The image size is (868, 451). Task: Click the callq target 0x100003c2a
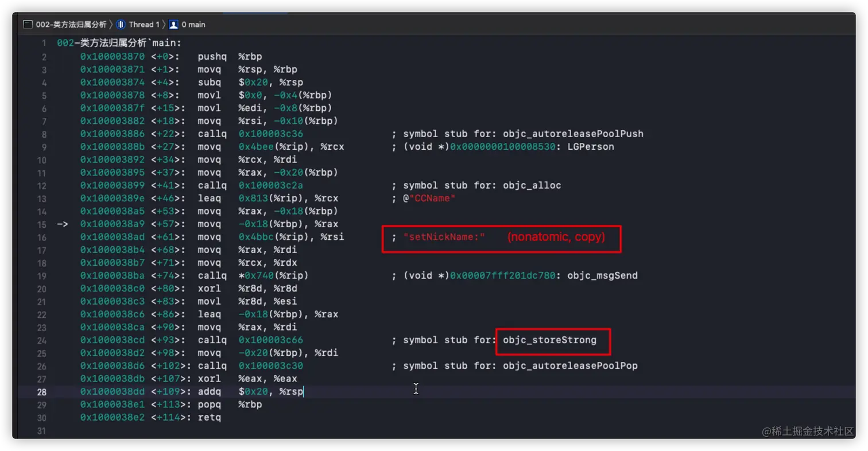click(271, 186)
